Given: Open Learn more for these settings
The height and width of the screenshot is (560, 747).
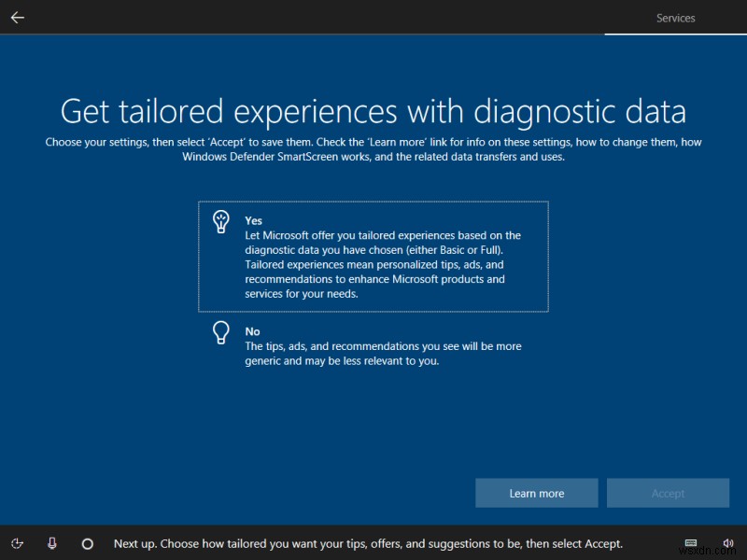Looking at the screenshot, I should (x=536, y=493).
